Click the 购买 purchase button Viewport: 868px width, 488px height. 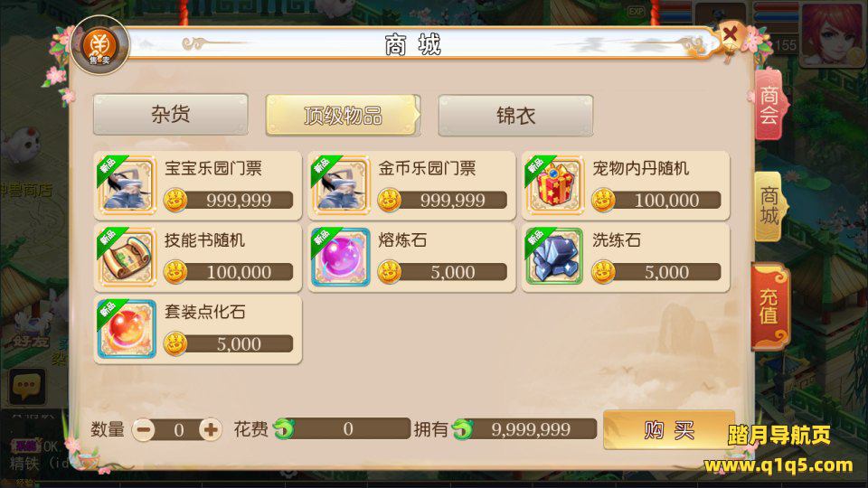pos(668,430)
